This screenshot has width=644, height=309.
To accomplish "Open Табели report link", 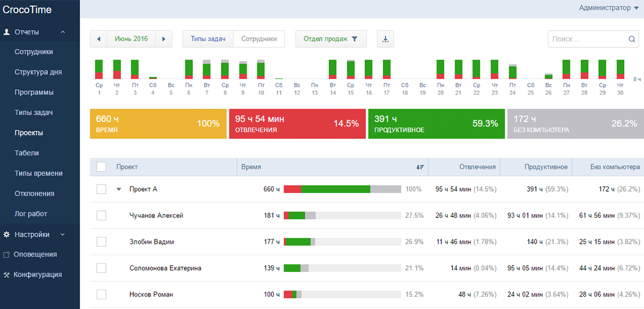I will (27, 153).
